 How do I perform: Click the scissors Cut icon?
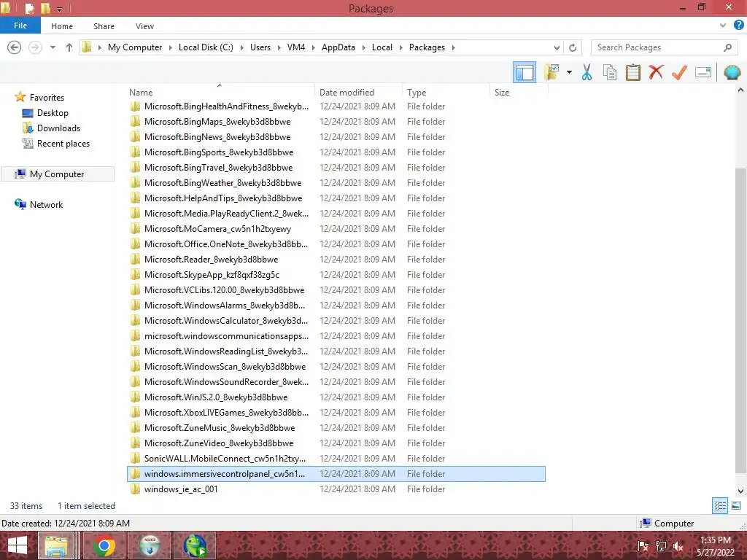click(587, 72)
